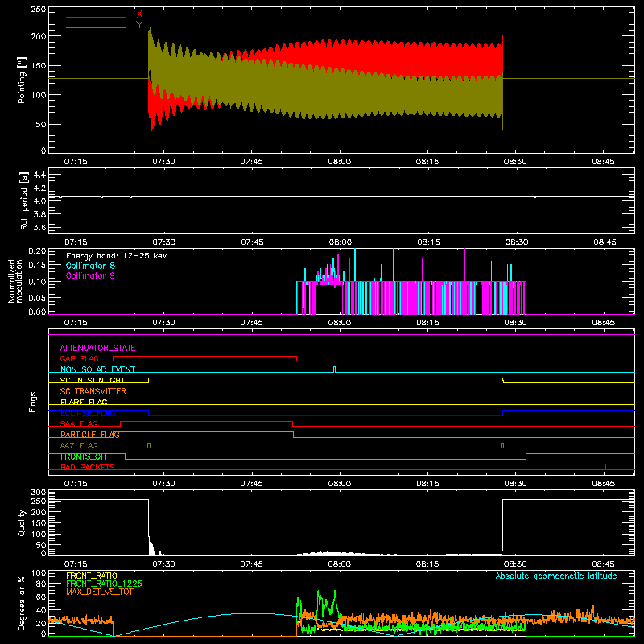Click the 100 tick on Degrees axis

39,573
